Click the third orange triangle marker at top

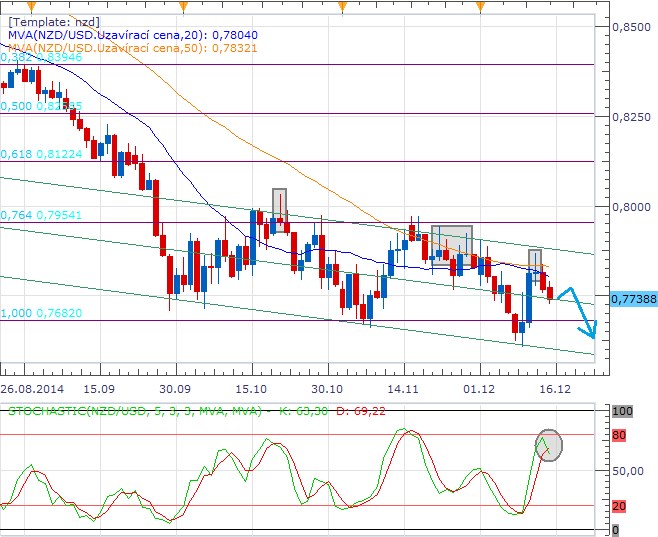click(342, 5)
